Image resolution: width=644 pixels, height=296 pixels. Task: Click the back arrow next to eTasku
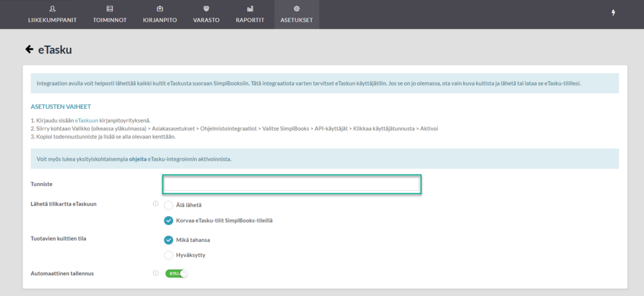point(29,49)
